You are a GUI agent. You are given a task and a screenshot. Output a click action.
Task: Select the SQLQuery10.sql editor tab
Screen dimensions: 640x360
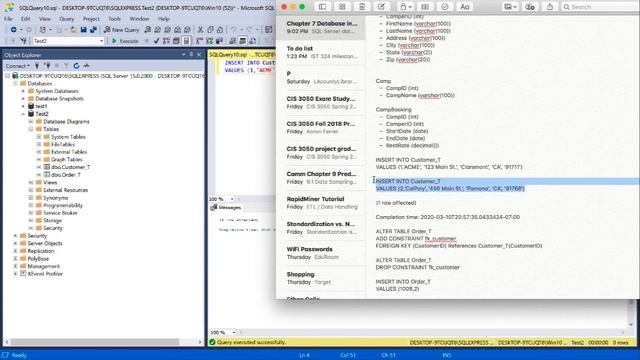pos(241,55)
